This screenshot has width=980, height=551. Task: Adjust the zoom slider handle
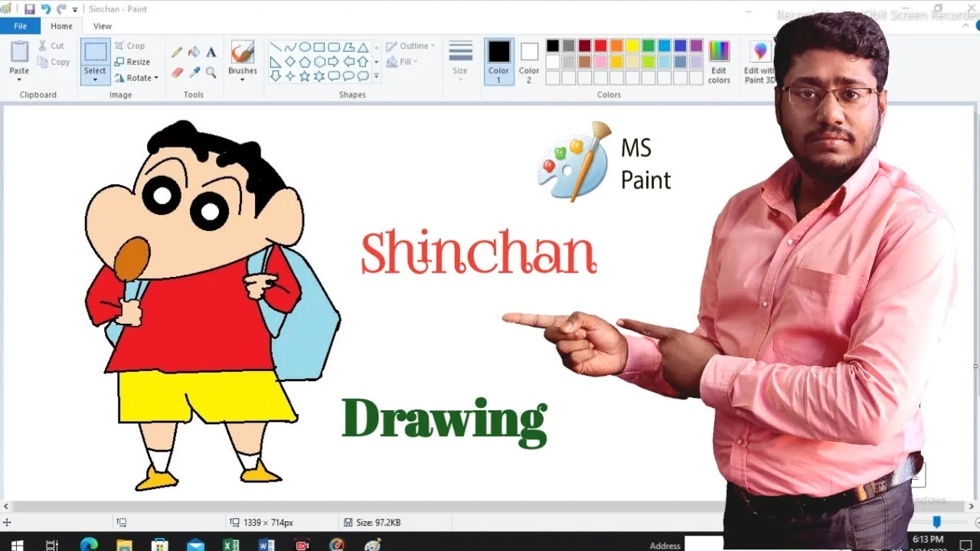[936, 521]
